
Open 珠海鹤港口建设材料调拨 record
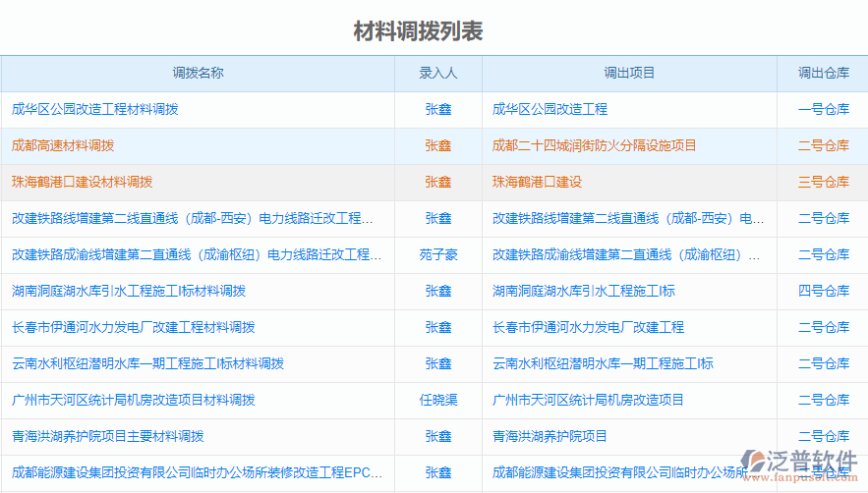(x=83, y=182)
